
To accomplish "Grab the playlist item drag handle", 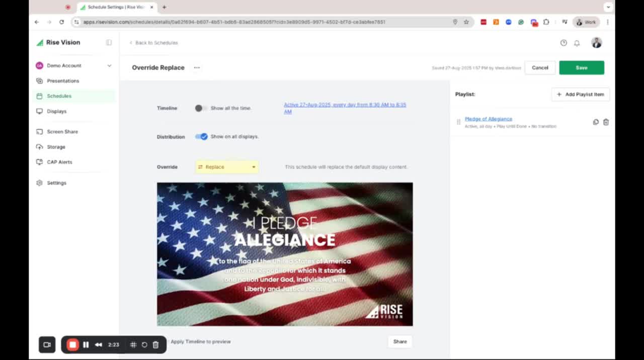I will point(458,122).
